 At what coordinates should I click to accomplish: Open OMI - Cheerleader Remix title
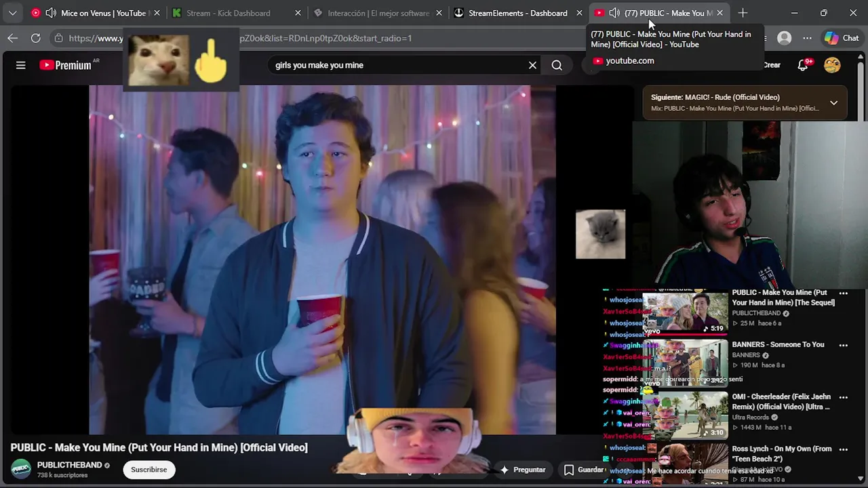[x=781, y=401]
